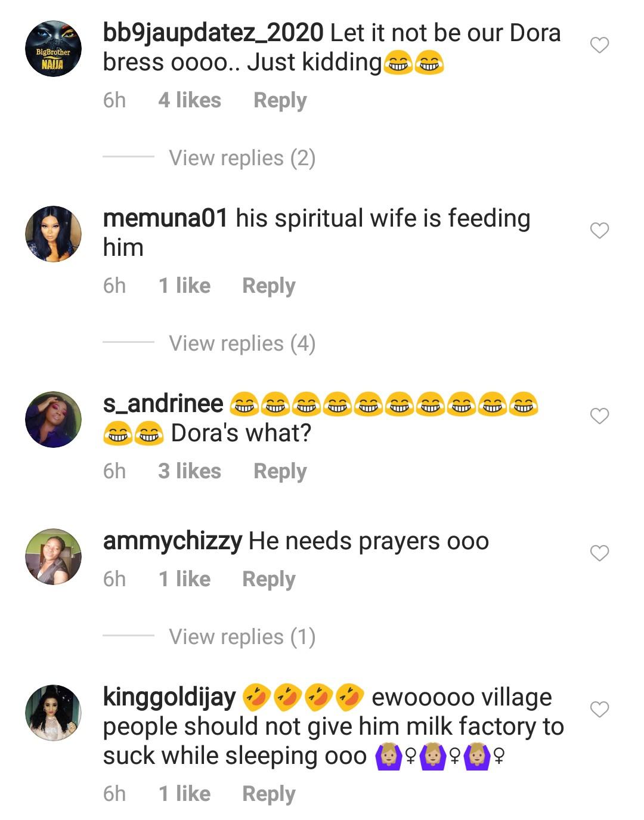Heart ammychizzy's prayers comment
The height and width of the screenshot is (820, 644).
click(599, 553)
